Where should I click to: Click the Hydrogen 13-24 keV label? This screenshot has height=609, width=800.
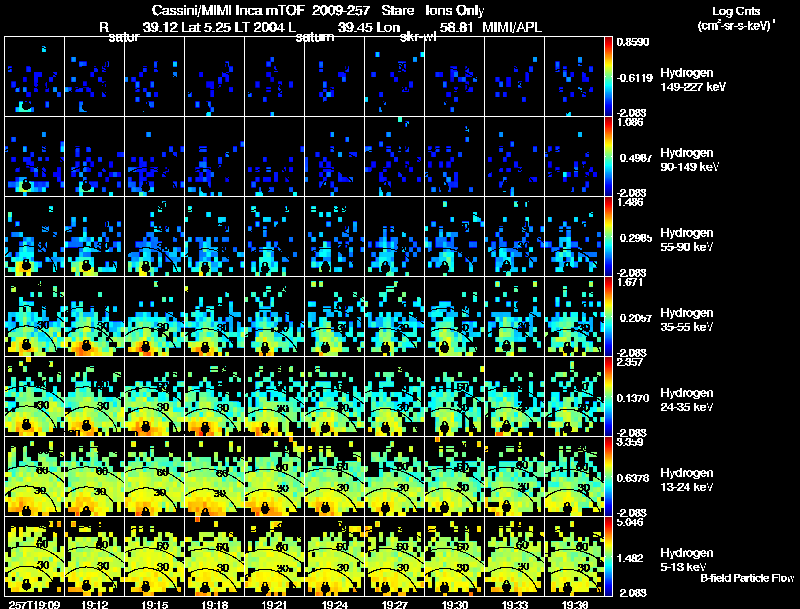click(x=687, y=480)
